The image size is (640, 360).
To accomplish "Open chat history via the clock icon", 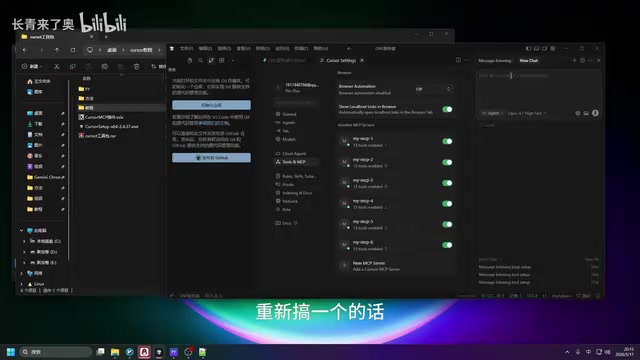I will [582, 60].
